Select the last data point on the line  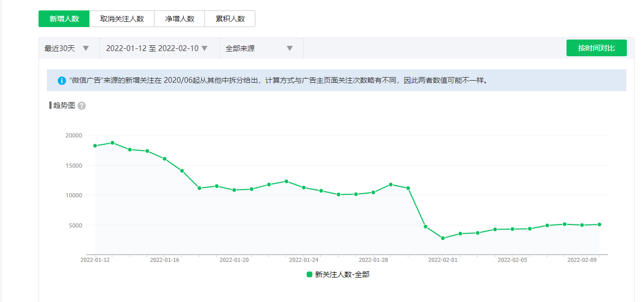click(599, 224)
